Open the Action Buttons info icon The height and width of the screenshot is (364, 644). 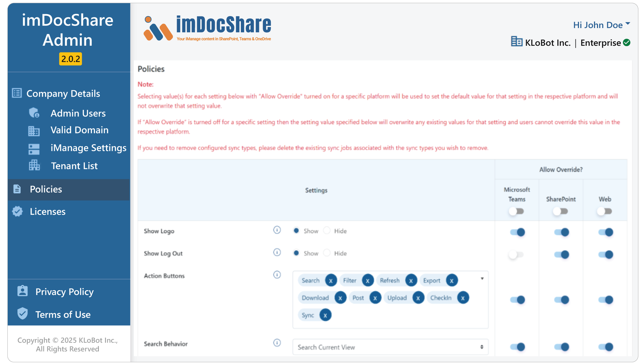click(277, 275)
